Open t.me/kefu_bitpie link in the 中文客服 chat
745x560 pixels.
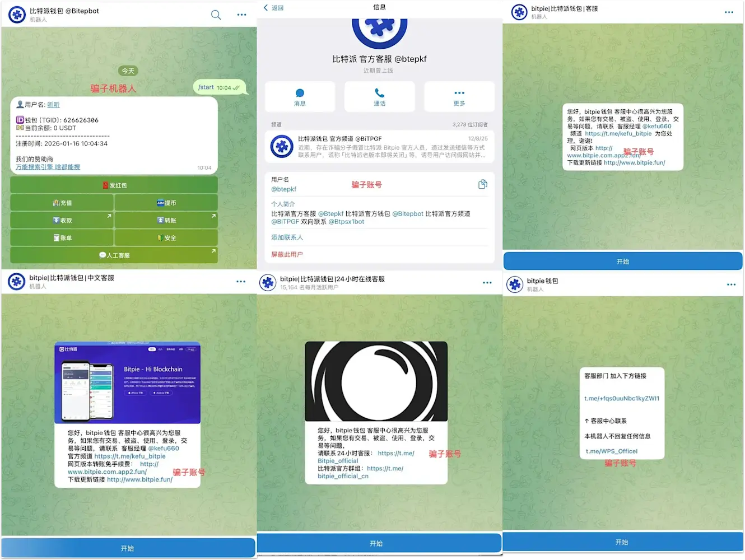click(x=130, y=456)
